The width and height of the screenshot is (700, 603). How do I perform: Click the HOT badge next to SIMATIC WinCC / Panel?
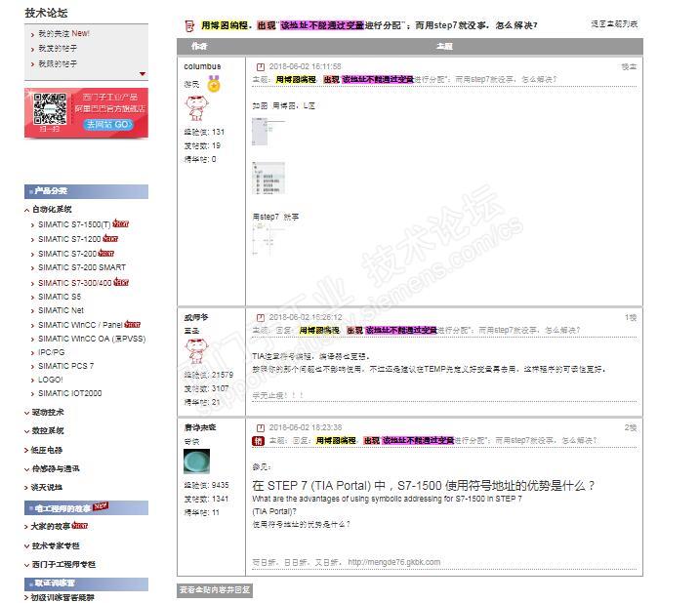[133, 325]
